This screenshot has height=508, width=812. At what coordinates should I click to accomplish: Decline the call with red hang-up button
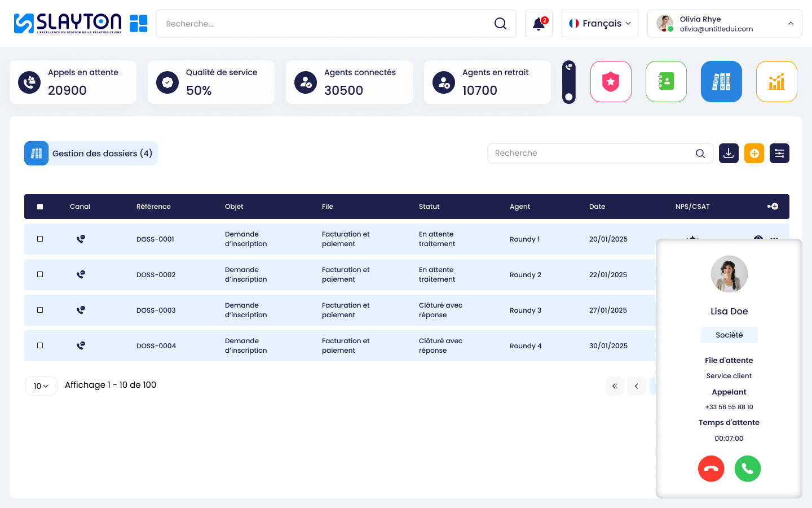711,468
